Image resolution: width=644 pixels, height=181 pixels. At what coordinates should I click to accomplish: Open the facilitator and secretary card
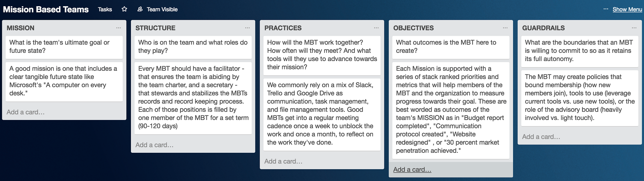tap(193, 97)
